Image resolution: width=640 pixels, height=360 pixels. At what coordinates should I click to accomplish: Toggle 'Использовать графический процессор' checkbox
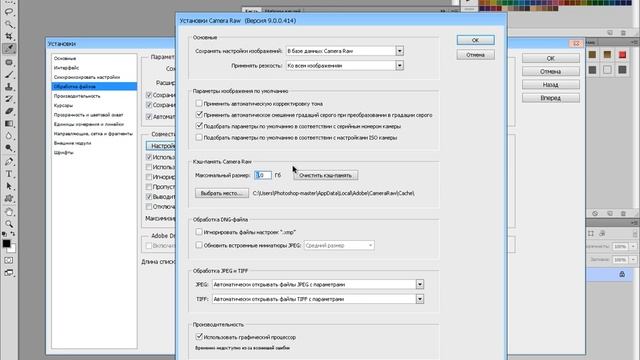[x=199, y=337]
